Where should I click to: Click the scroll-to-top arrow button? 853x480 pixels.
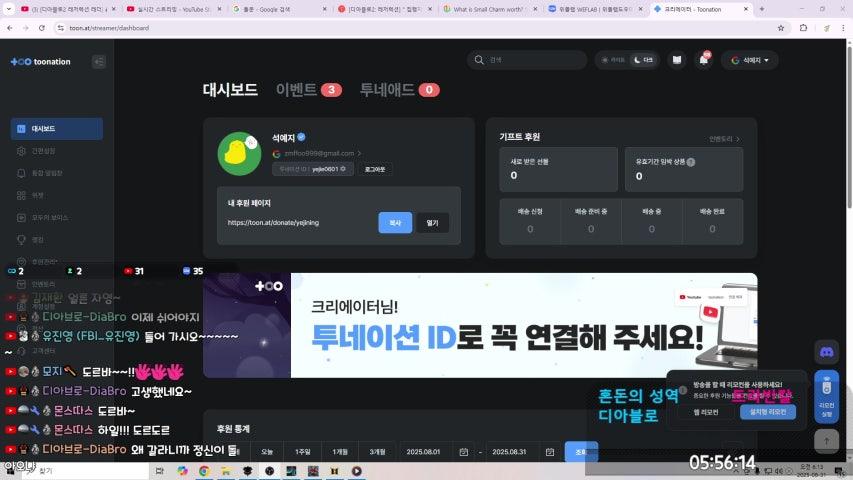click(826, 441)
